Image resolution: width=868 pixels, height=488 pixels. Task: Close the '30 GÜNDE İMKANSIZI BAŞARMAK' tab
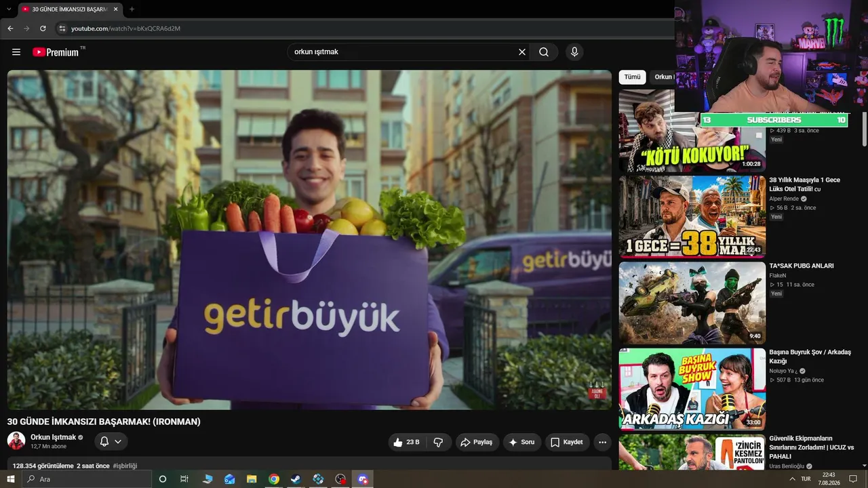[x=116, y=9]
